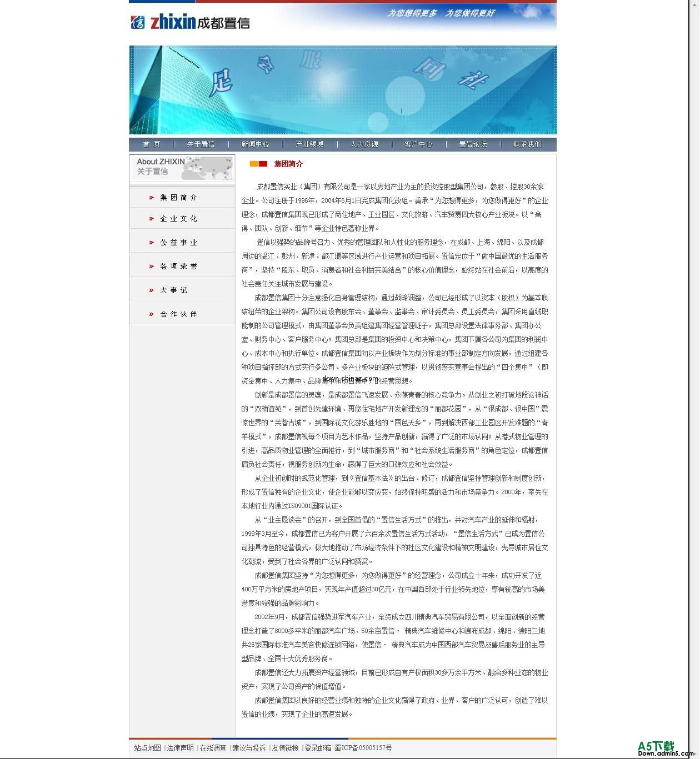Open the 关于置信 nav item
This screenshot has height=759, width=700.
[201, 144]
